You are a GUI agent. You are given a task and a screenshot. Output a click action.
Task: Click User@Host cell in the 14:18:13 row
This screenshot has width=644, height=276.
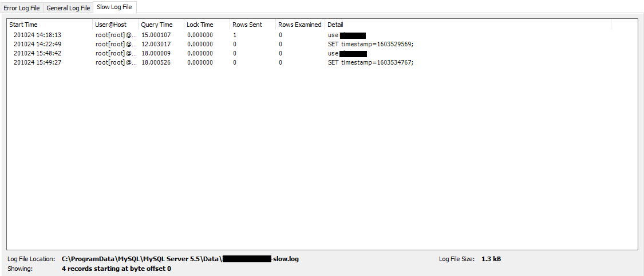click(116, 35)
